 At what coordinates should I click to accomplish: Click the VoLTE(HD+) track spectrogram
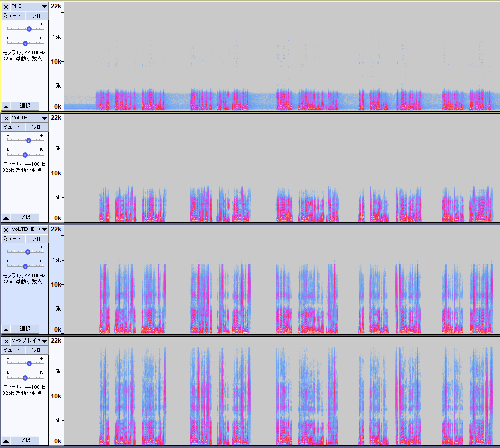[x=282, y=280]
